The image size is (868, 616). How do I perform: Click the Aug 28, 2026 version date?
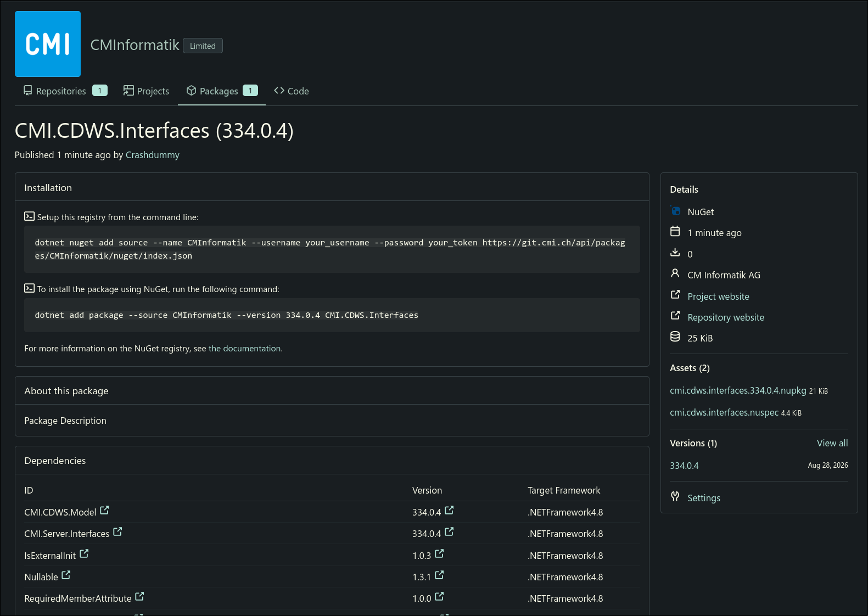coord(828,466)
